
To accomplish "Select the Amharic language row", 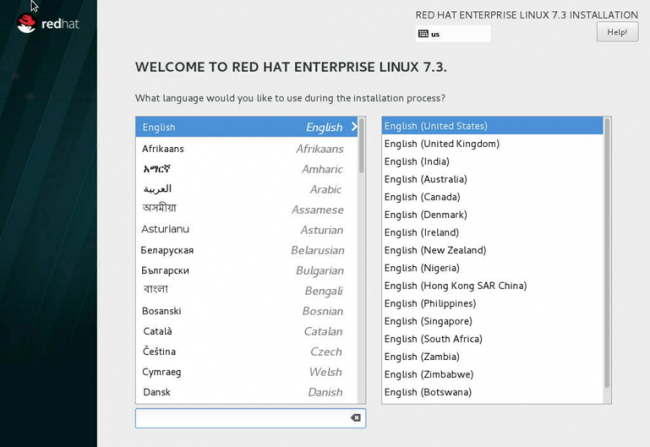I will point(247,169).
